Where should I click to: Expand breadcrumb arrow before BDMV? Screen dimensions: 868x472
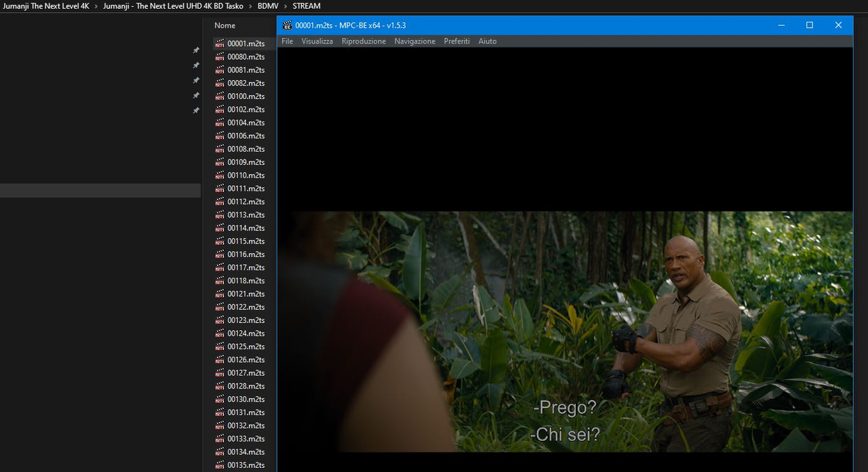coord(251,6)
